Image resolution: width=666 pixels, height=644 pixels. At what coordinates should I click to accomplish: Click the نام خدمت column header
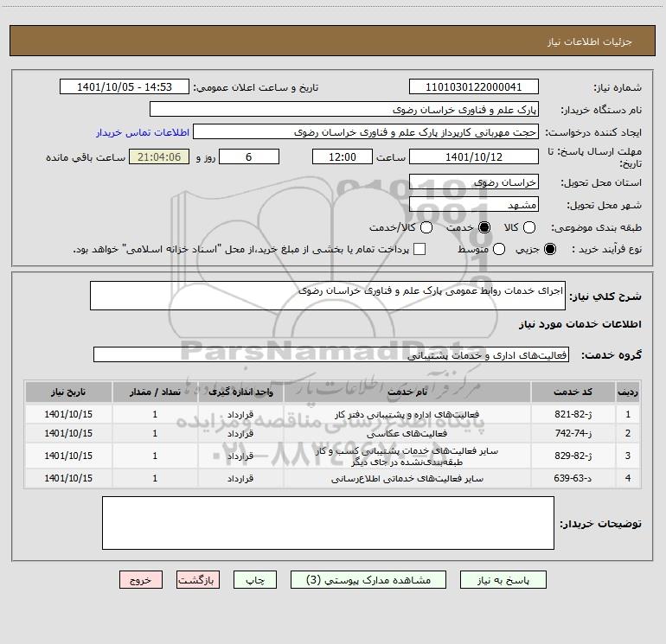coord(407,392)
